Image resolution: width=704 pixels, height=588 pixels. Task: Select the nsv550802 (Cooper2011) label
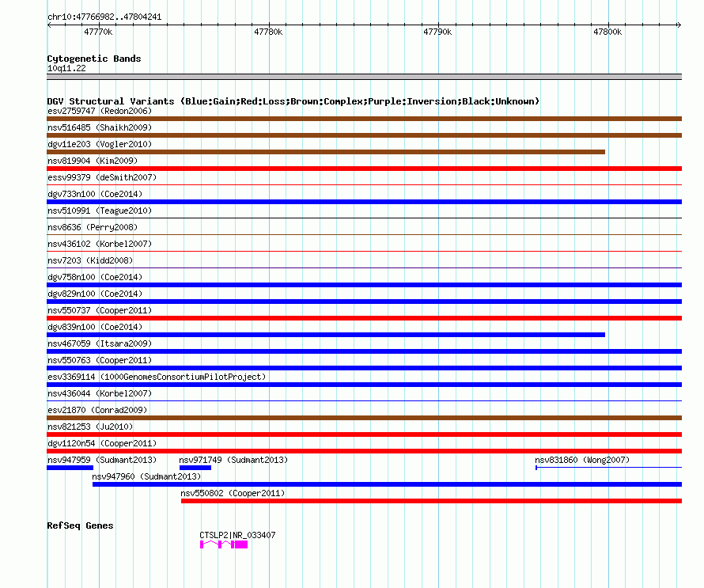tap(233, 493)
